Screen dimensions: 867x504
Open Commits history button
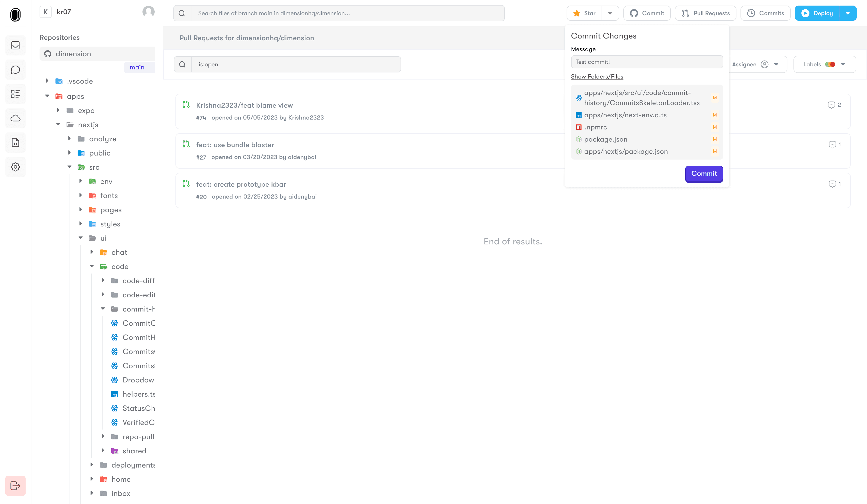pyautogui.click(x=765, y=13)
